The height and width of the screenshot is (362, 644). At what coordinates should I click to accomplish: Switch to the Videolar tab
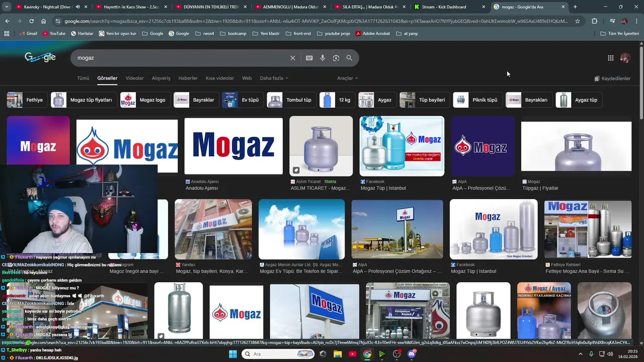134,78
